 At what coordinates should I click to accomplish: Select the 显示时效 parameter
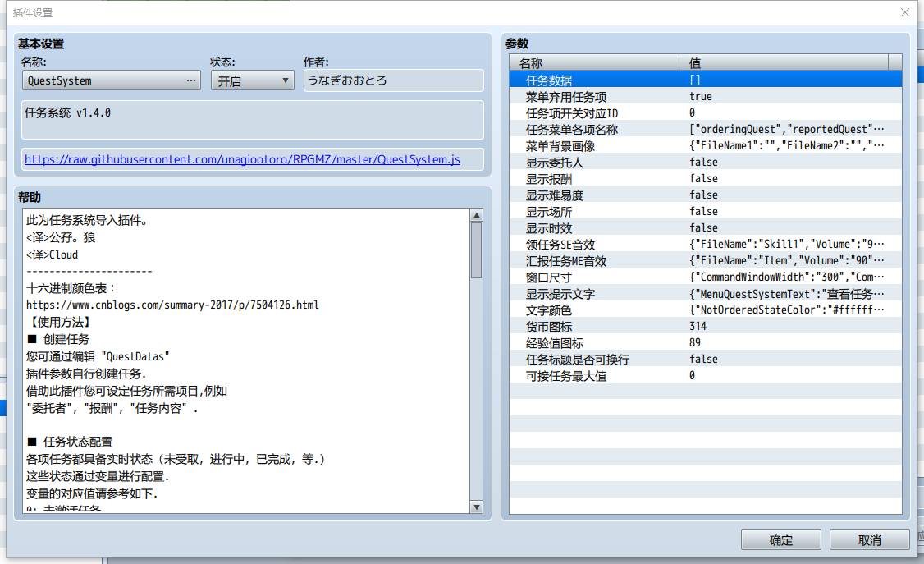(706, 227)
